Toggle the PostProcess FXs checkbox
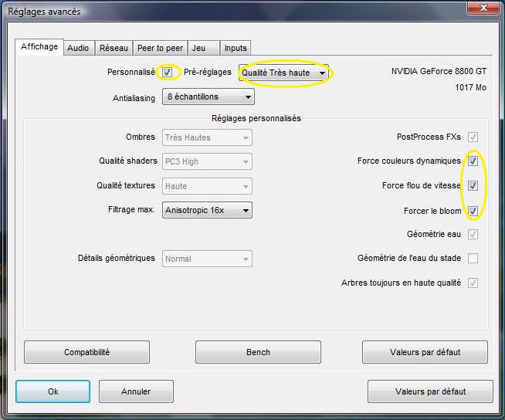 (473, 137)
